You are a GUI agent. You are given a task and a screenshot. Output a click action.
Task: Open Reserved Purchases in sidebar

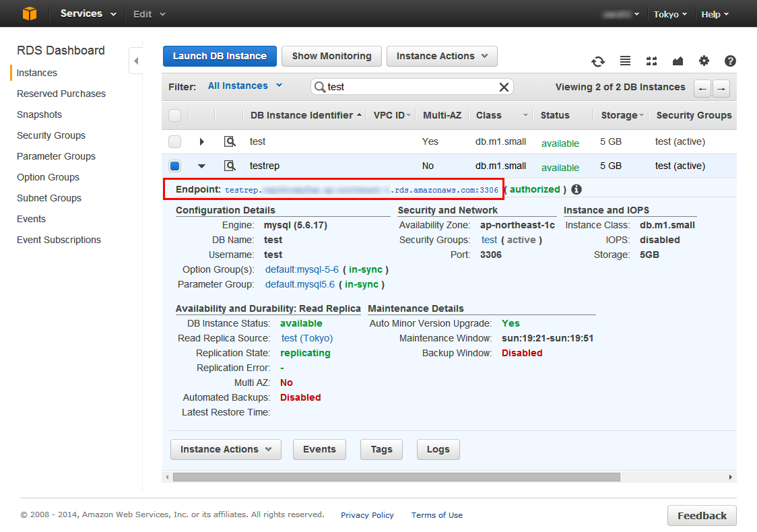61,94
